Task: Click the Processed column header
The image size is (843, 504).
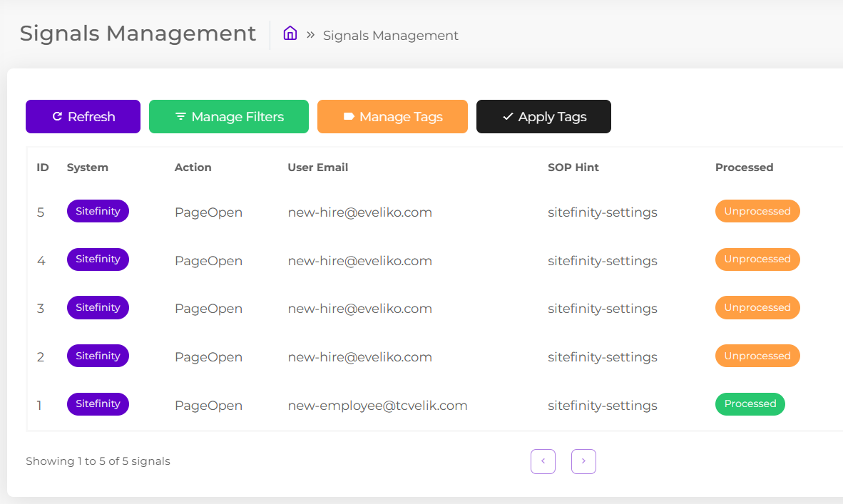Action: pos(744,168)
